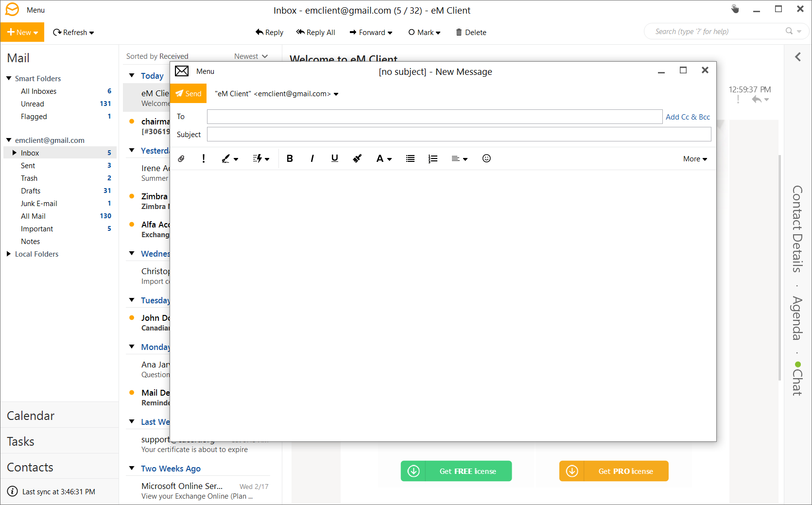Send the new message
The image size is (812, 505).
pos(189,94)
